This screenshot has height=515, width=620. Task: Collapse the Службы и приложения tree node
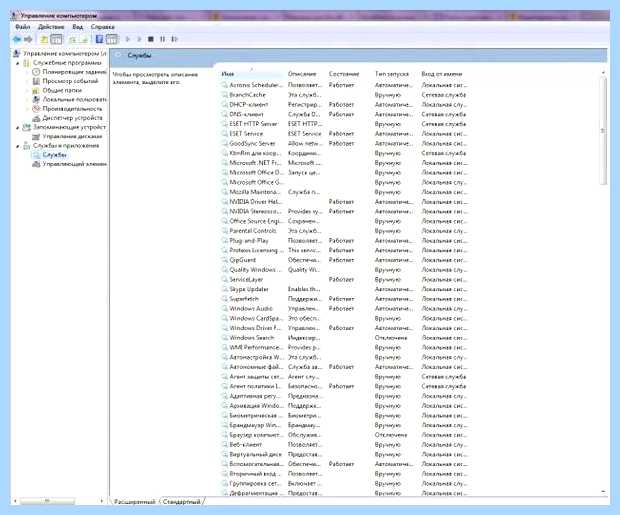pyautogui.click(x=17, y=146)
